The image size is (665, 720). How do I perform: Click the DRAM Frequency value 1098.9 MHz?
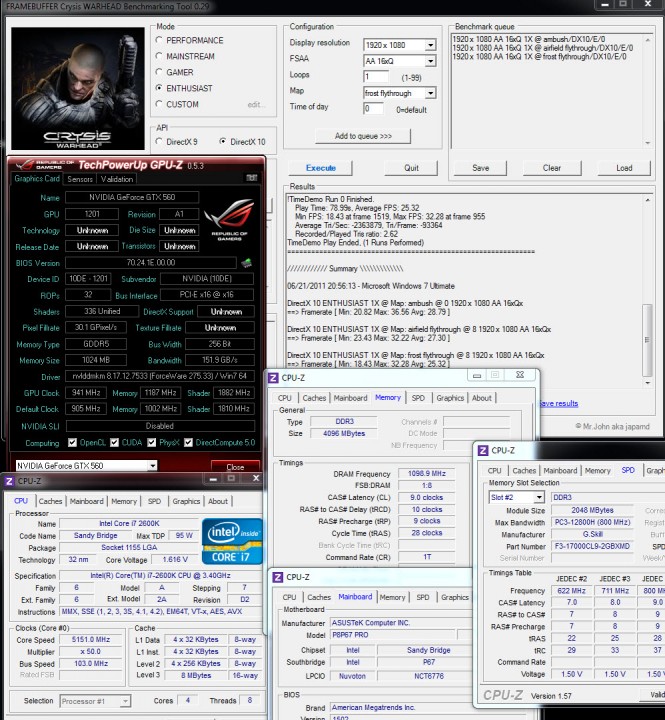427,473
